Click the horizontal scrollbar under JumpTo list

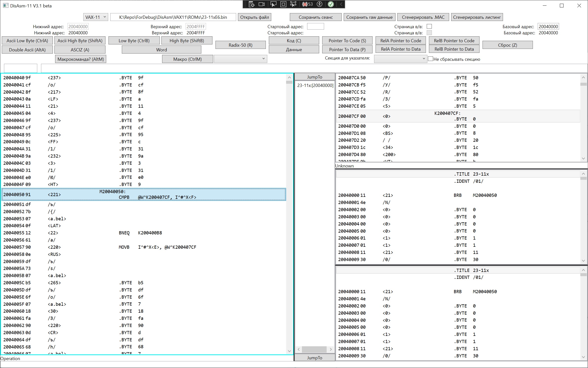(x=314, y=349)
